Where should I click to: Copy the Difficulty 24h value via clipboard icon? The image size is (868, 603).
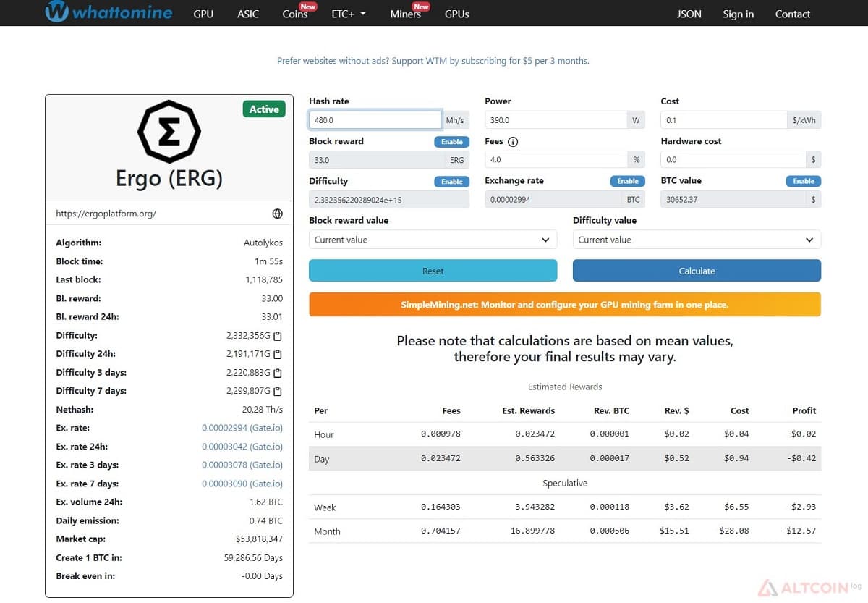(x=278, y=355)
